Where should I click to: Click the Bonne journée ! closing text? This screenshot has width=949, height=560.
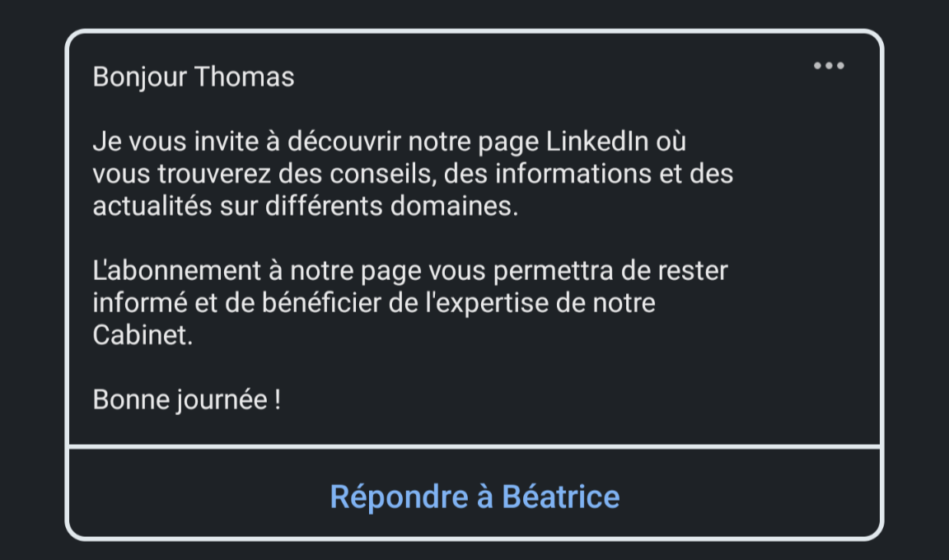187,400
